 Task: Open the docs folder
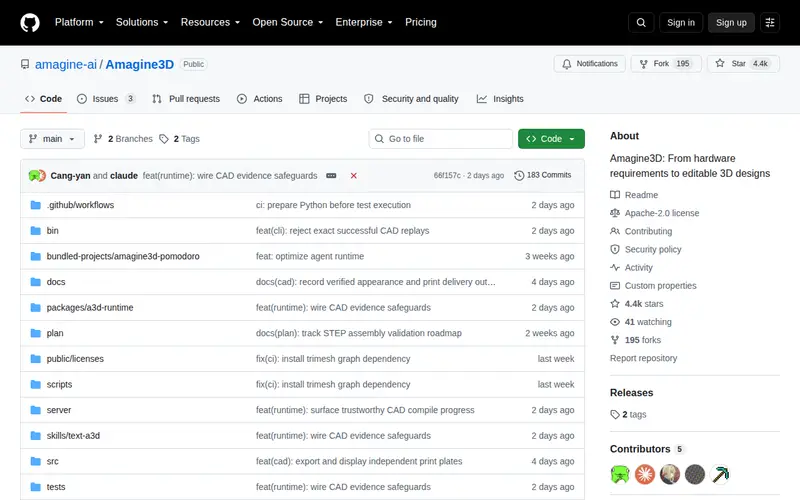(56, 282)
